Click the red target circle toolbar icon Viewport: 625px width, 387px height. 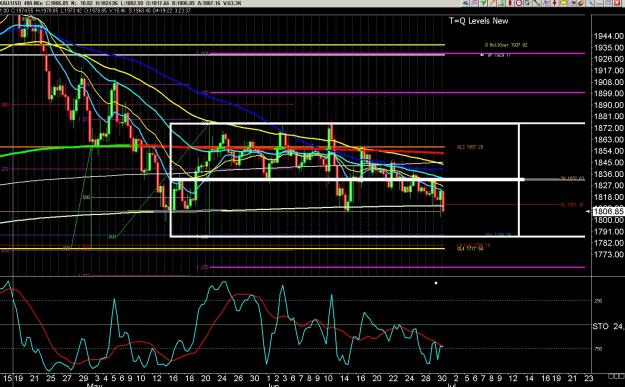tap(519, 3)
